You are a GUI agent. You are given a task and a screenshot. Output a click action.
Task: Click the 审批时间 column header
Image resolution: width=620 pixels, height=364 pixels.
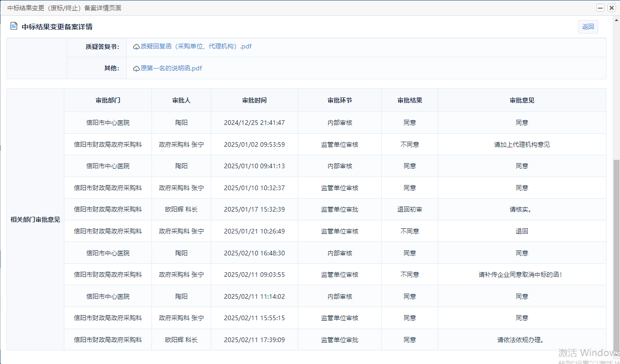255,100
